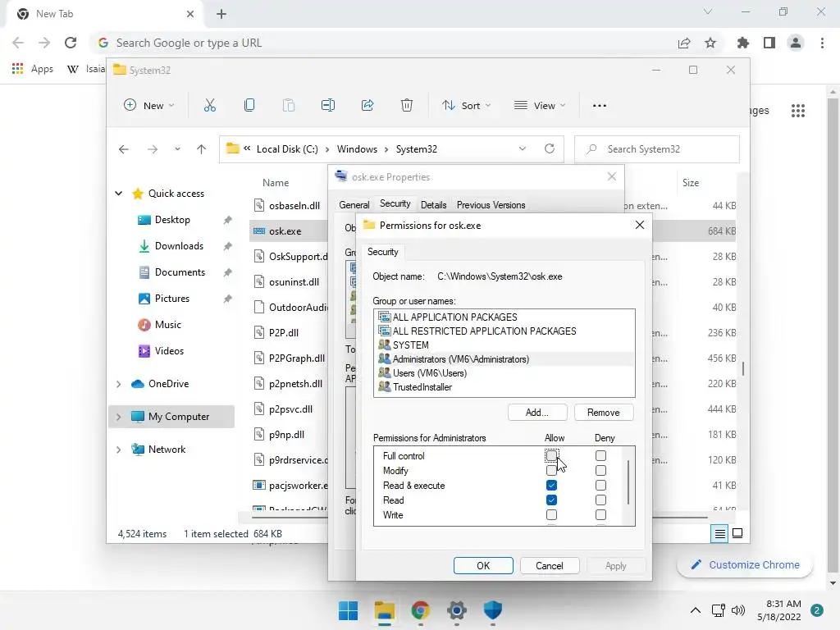Expand the Network tree node
840x630 pixels.
point(118,450)
